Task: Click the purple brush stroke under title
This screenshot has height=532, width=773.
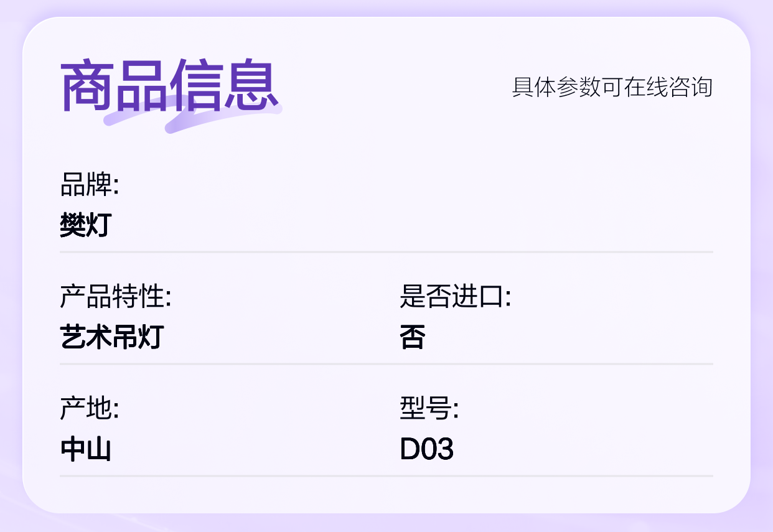Action: (x=193, y=113)
